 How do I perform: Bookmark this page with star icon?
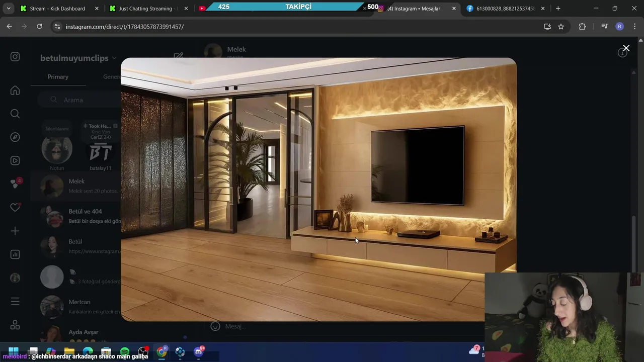(561, 26)
